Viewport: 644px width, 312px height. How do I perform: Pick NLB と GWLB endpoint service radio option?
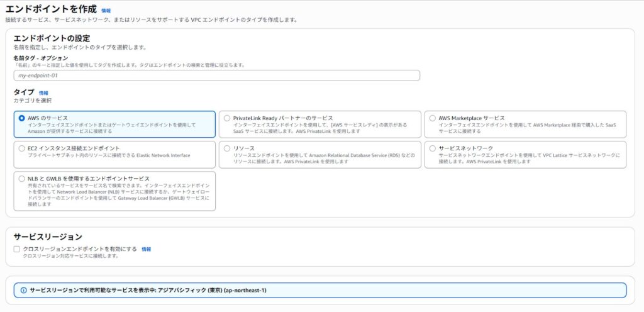tap(22, 178)
